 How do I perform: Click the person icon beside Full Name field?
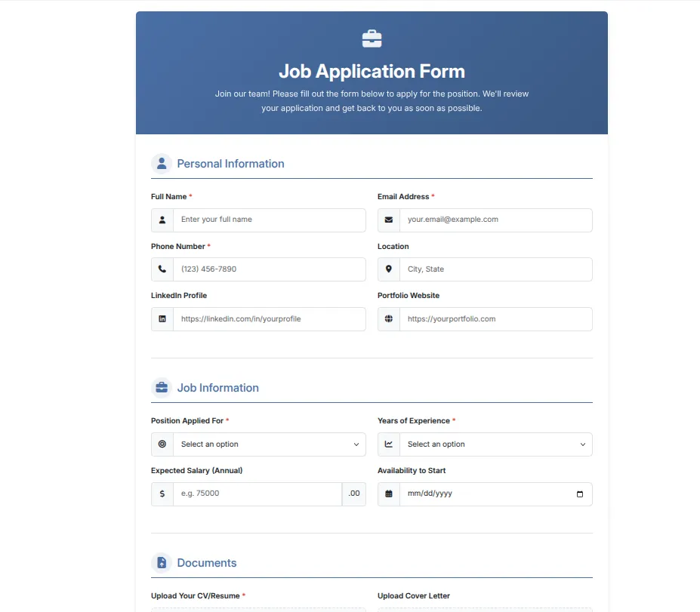162,220
